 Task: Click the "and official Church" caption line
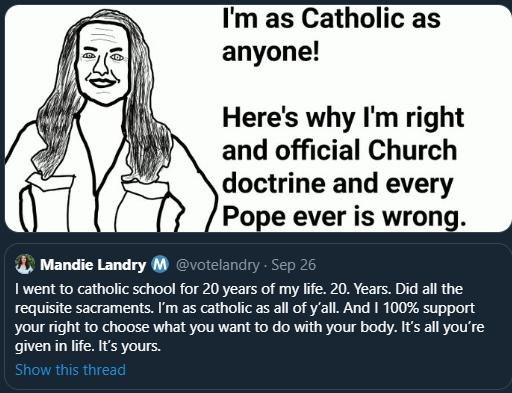(x=339, y=150)
